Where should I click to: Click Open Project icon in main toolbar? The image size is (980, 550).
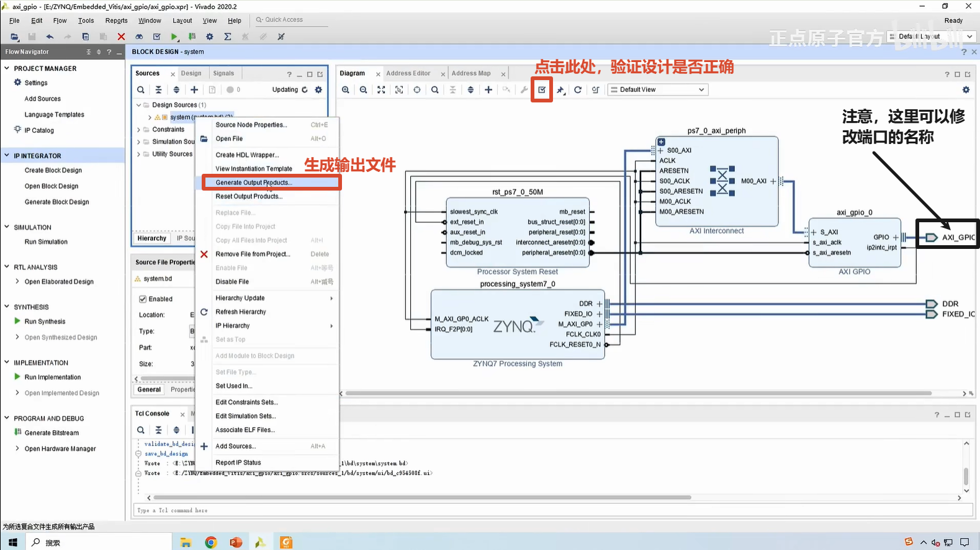tap(14, 37)
